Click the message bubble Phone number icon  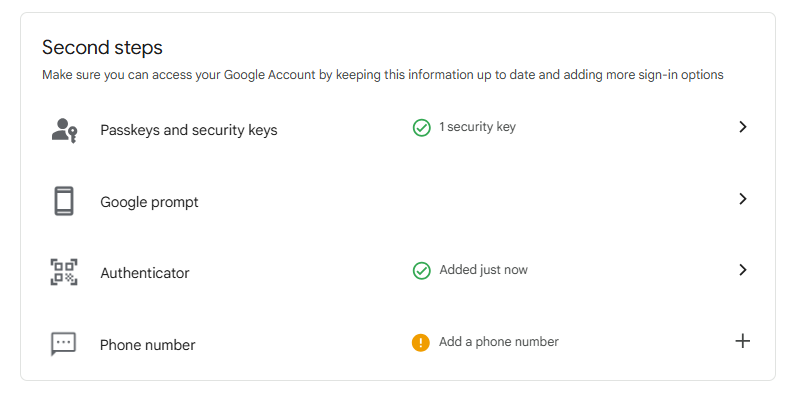[x=63, y=344]
